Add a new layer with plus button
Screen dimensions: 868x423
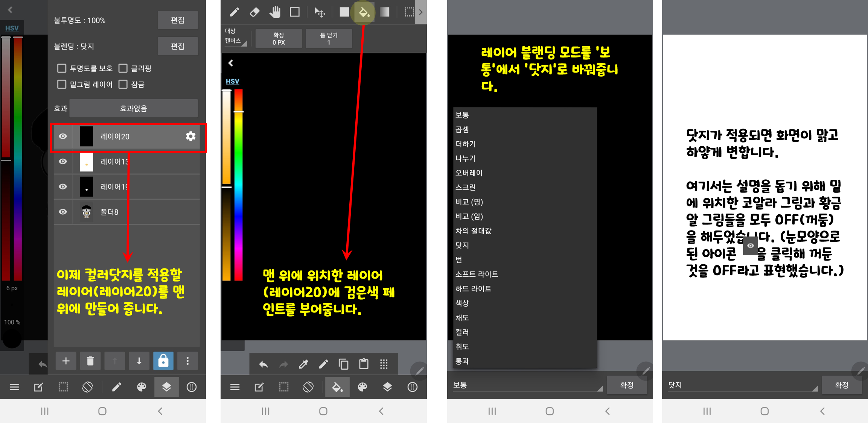click(66, 361)
